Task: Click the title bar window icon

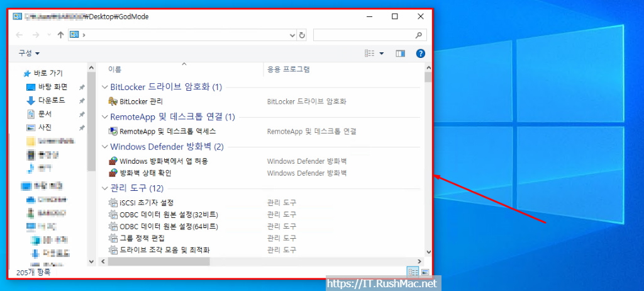Action: tap(18, 16)
